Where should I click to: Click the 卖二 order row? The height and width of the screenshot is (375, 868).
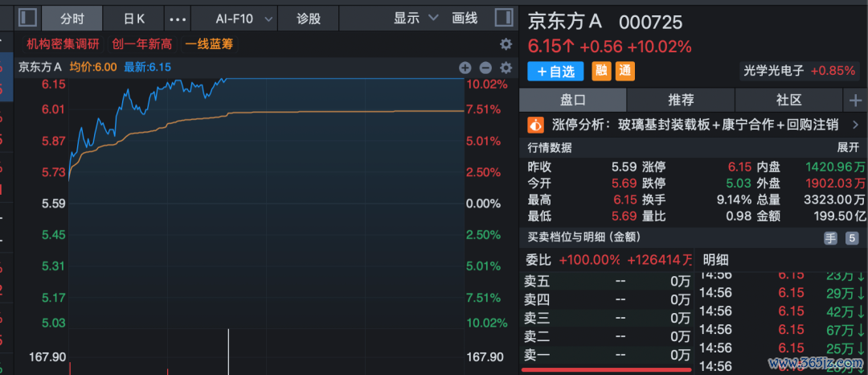pos(606,336)
